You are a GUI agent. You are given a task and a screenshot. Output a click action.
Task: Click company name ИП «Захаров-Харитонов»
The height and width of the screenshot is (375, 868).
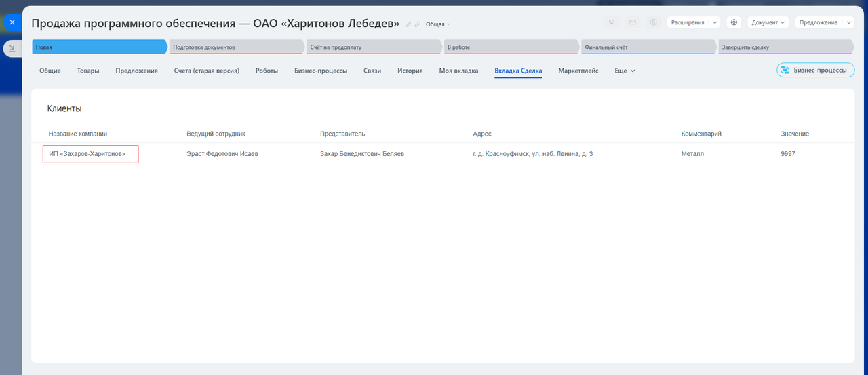coord(87,154)
